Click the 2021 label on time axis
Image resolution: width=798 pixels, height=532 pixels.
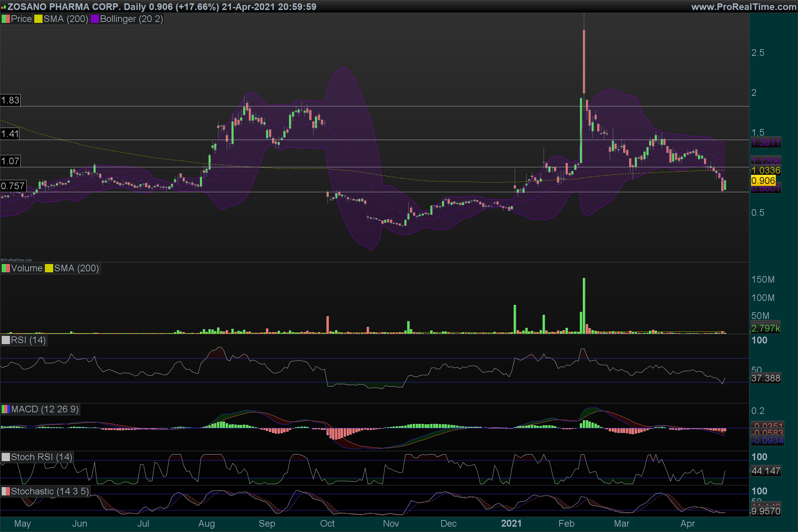pyautogui.click(x=511, y=523)
